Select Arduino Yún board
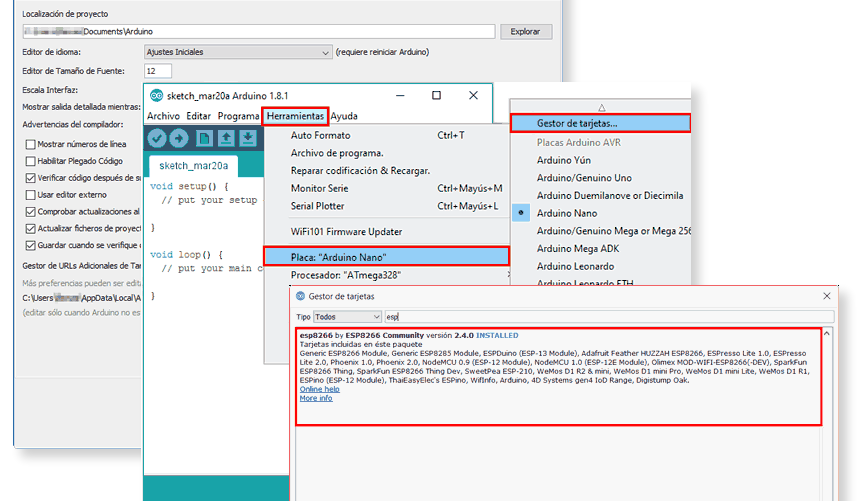Screen dimensions: 858x501 coord(564,160)
